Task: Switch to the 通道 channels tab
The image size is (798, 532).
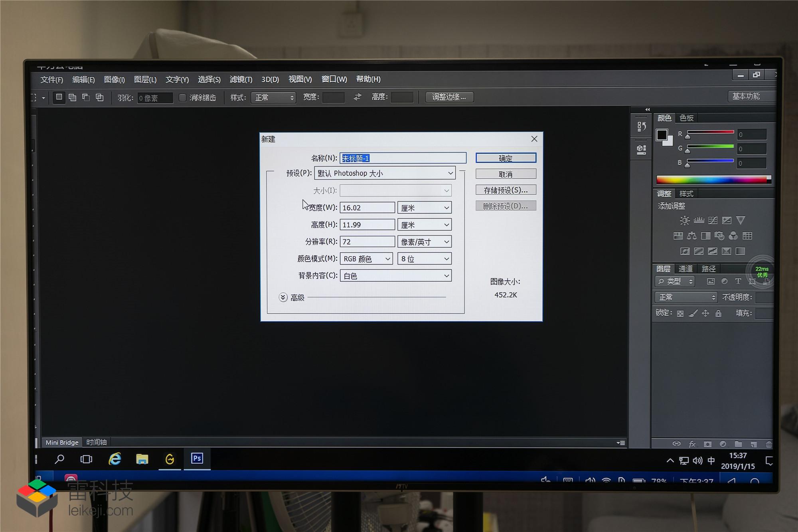Action: [x=685, y=269]
